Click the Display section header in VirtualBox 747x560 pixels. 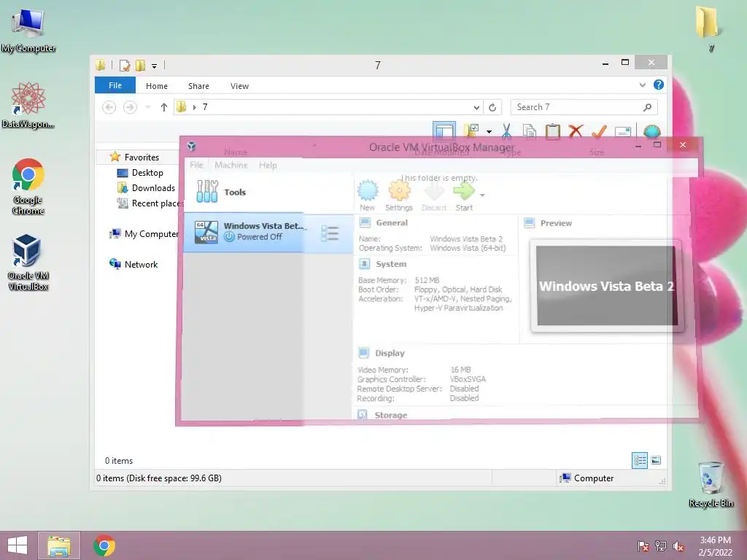point(390,353)
